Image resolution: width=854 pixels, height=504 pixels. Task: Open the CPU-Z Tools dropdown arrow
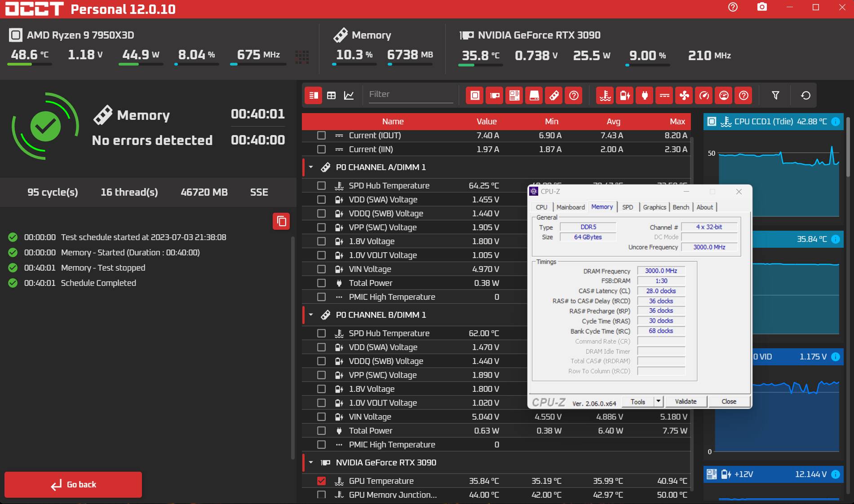point(658,401)
